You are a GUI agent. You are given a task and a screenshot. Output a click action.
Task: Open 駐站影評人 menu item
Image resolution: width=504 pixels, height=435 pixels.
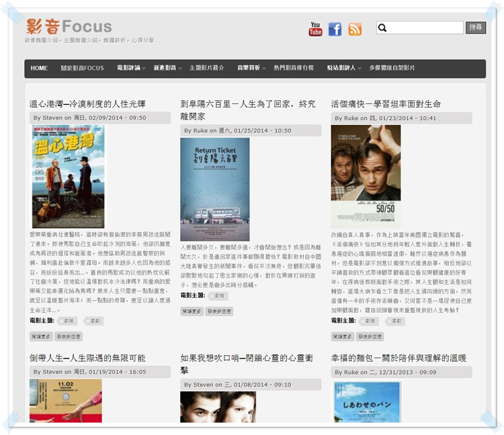341,68
